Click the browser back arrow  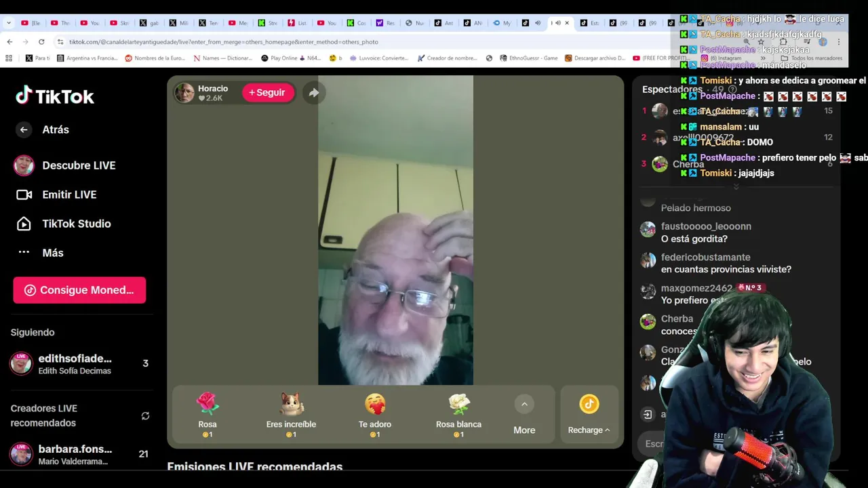pos(9,41)
